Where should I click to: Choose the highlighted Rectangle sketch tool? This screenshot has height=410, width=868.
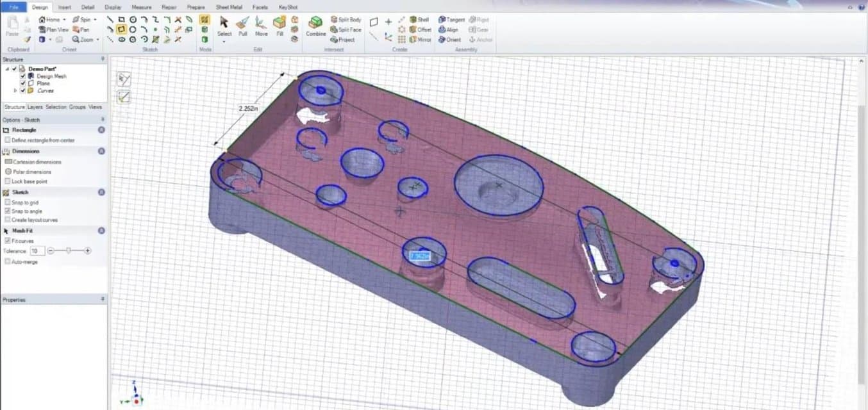click(x=120, y=29)
